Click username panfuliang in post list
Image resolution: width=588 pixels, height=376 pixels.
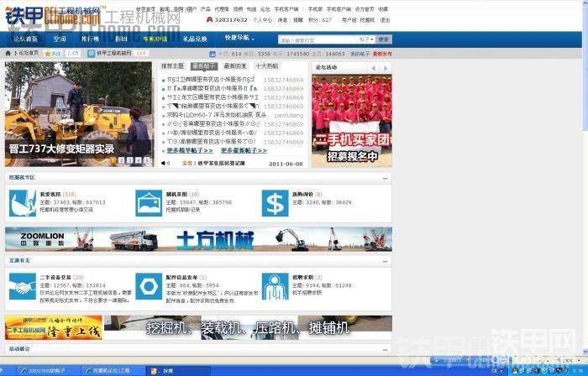(x=288, y=115)
